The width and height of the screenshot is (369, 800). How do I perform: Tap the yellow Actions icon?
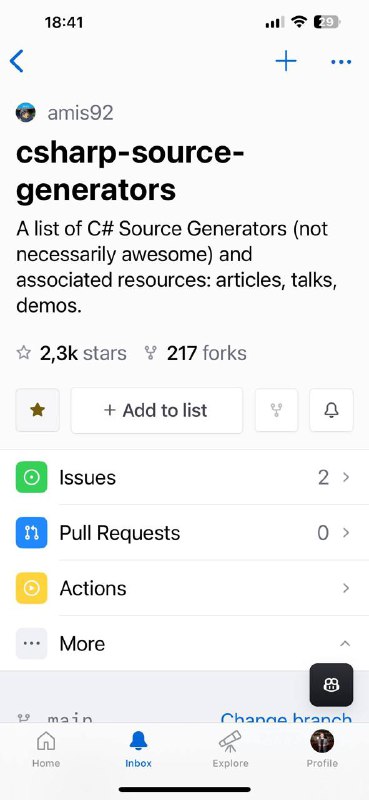pos(32,588)
